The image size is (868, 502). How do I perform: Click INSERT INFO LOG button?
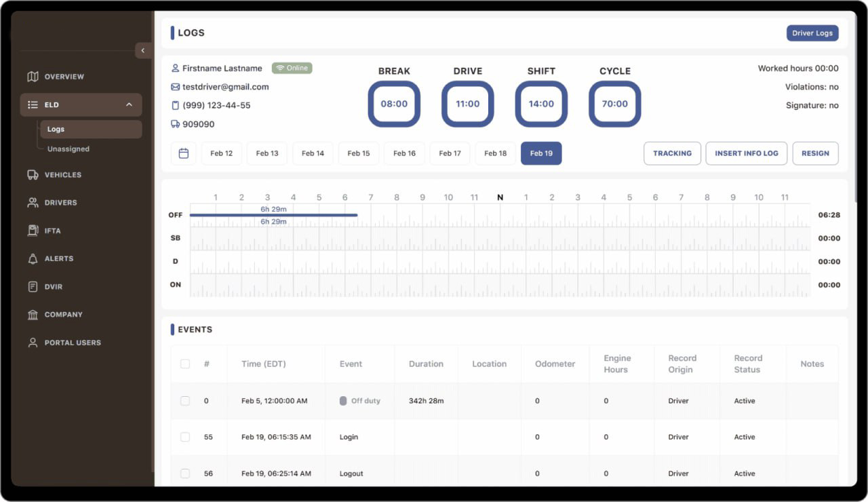coord(747,153)
